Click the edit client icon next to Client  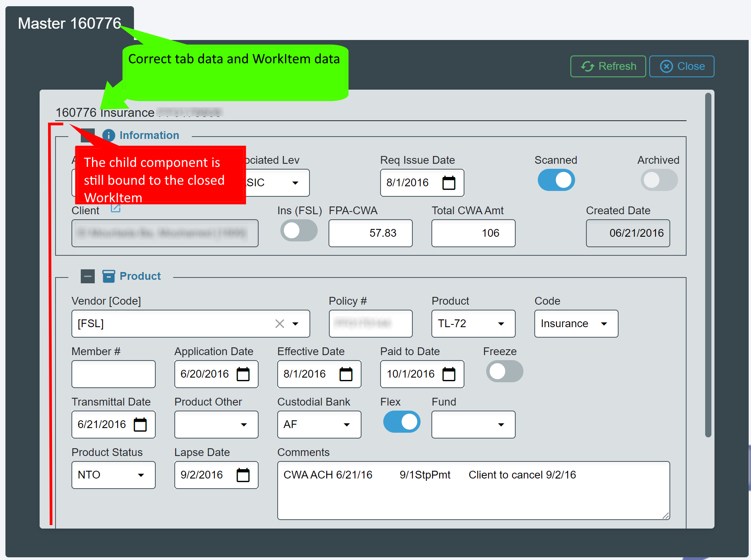(x=116, y=208)
